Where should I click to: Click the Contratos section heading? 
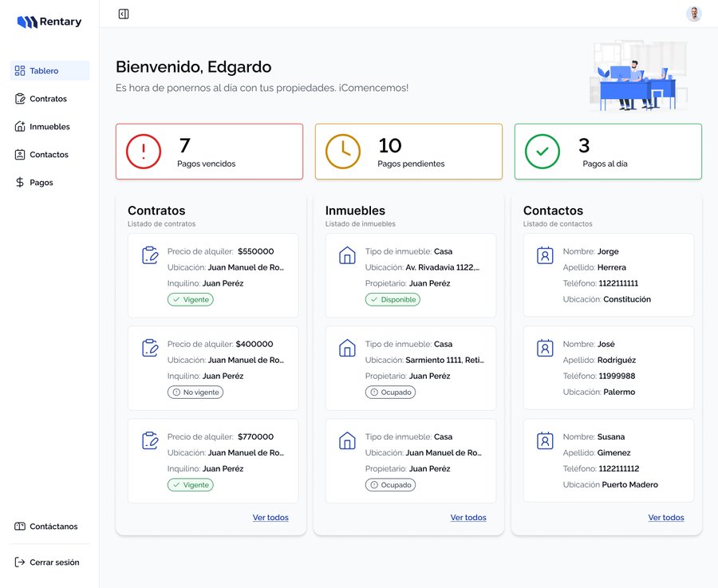click(x=156, y=211)
